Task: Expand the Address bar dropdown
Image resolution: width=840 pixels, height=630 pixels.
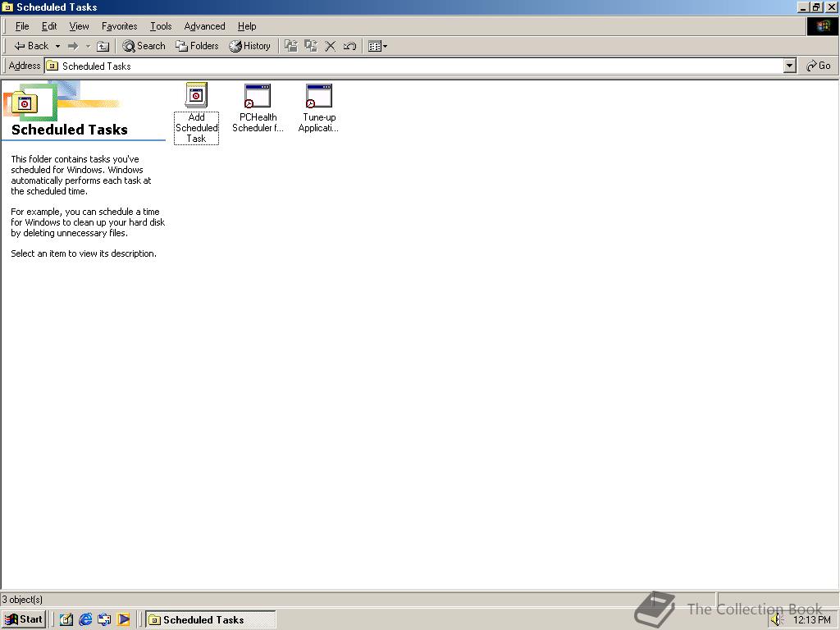Action: 789,66
